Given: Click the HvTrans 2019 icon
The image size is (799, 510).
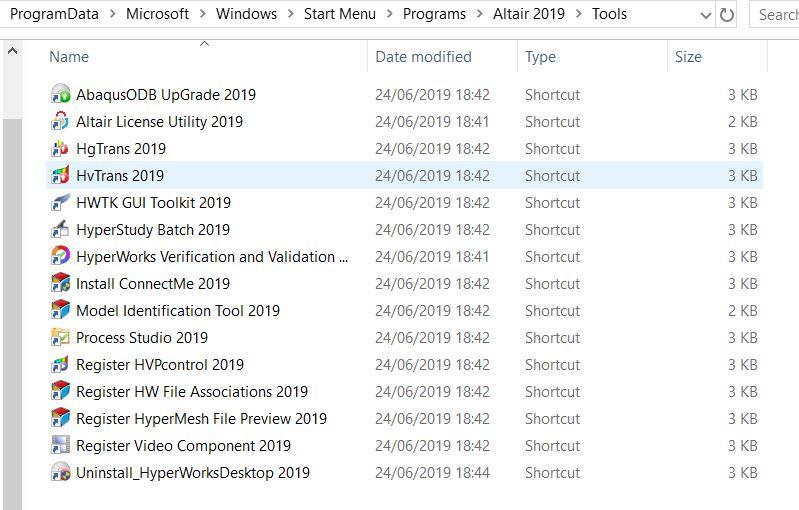Looking at the screenshot, I should click(60, 176).
